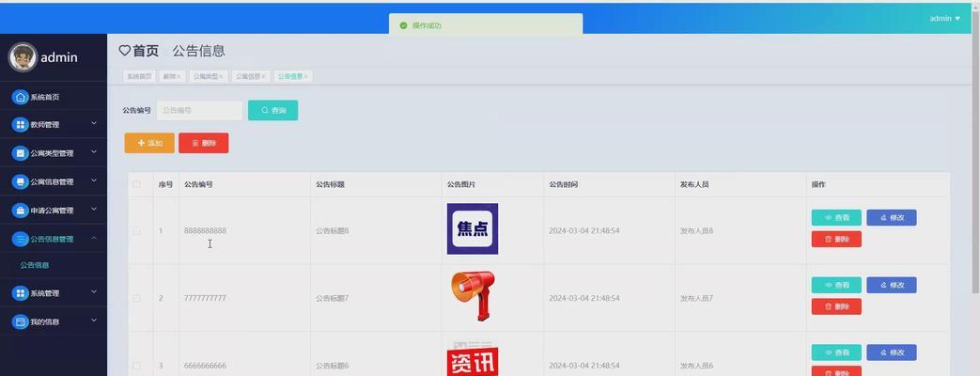
Task: Open the admin dropdown at top right
Action: click(944, 19)
